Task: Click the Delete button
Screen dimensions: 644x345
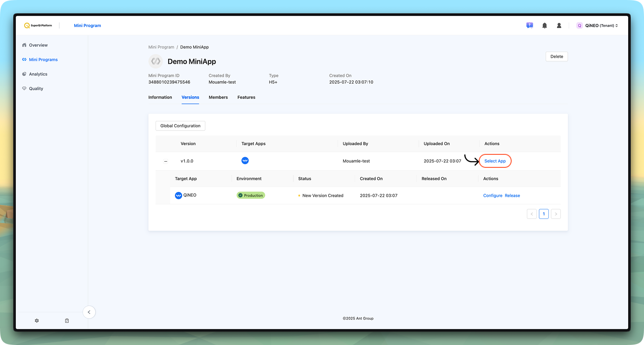Action: point(556,56)
